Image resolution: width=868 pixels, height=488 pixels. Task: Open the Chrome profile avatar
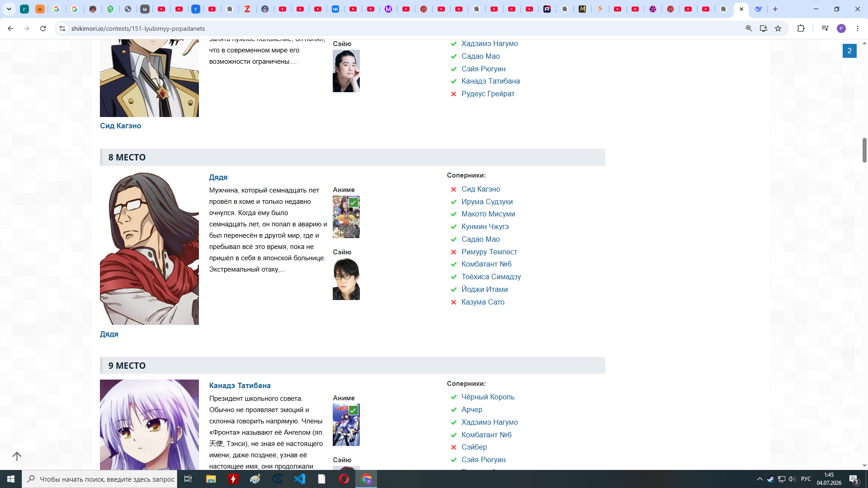click(841, 28)
